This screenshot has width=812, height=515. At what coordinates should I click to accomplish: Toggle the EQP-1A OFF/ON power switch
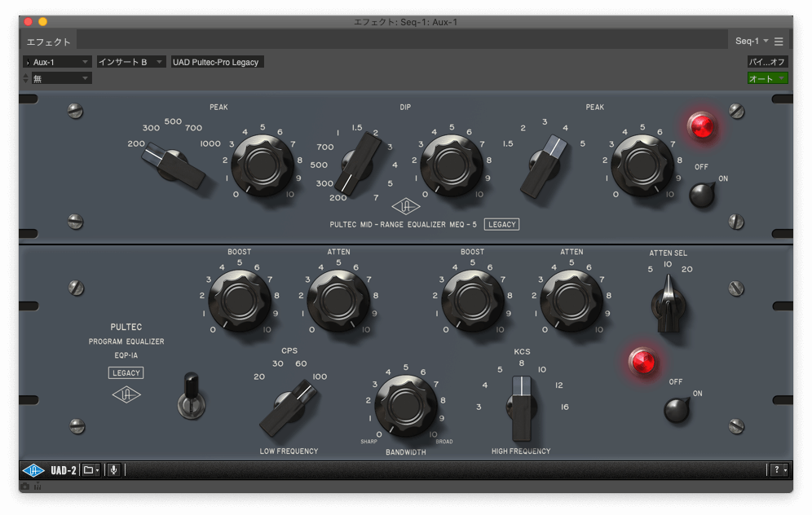tap(677, 409)
